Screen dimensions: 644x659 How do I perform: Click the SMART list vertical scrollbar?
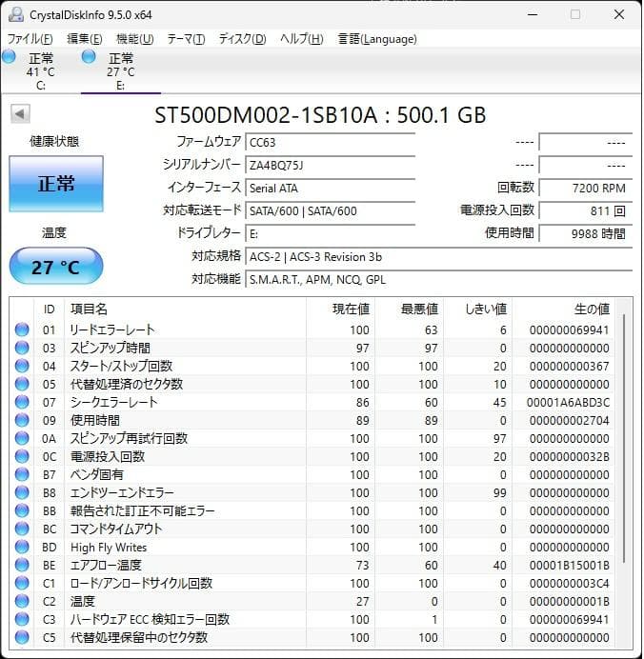point(624,437)
